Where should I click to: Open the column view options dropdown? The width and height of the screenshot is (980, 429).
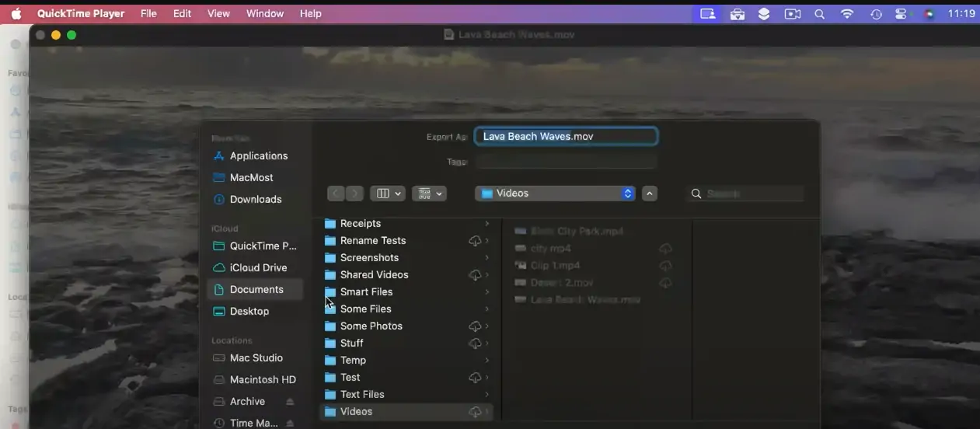click(x=389, y=194)
